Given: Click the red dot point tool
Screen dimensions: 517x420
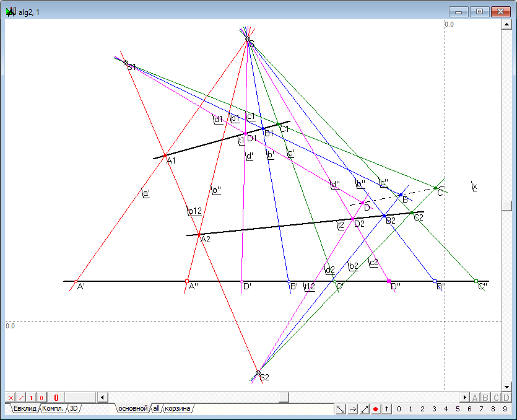Looking at the screenshot, I should point(375,409).
